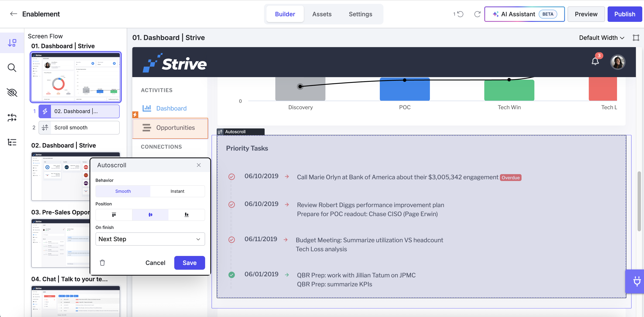Click the notification bell in Strive header

pos(595,61)
